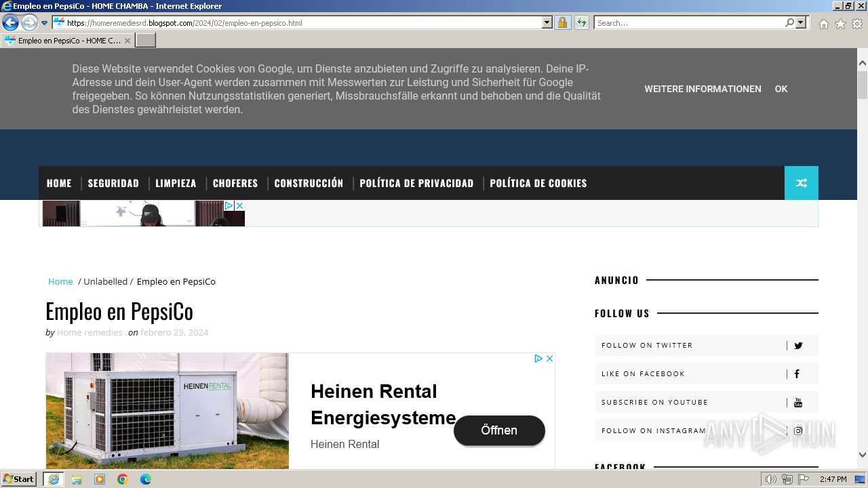Screen dimensions: 868x488
Task: Go back with the IE back arrow
Action: pos(10,22)
